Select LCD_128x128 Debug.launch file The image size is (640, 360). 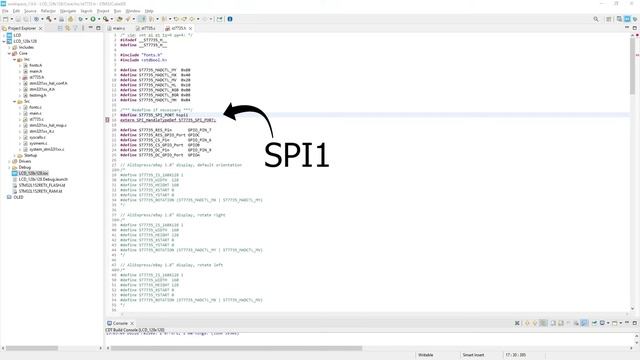[x=43, y=179]
